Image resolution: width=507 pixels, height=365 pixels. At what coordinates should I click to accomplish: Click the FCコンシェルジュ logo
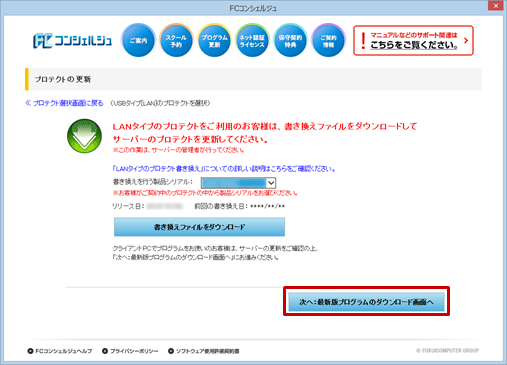tap(72, 41)
